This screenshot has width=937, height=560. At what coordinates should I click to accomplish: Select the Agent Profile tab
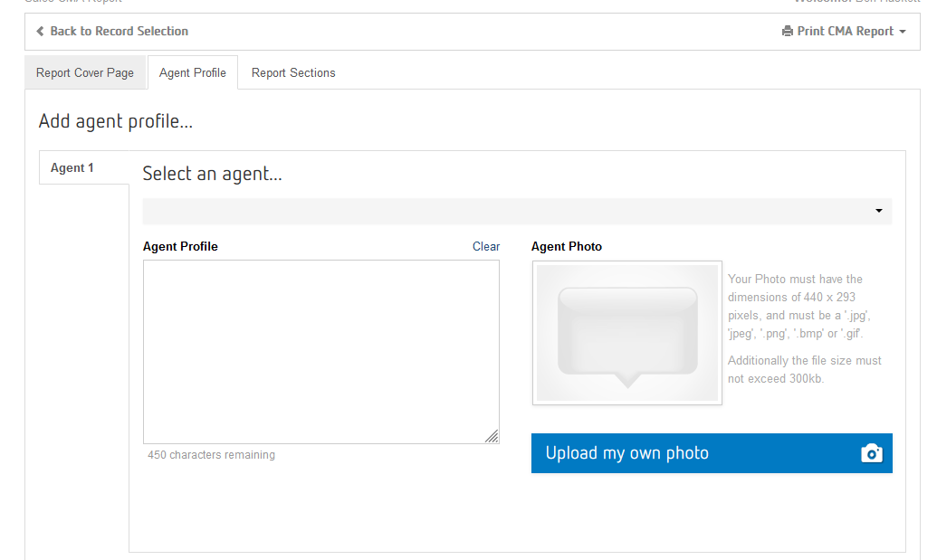193,73
